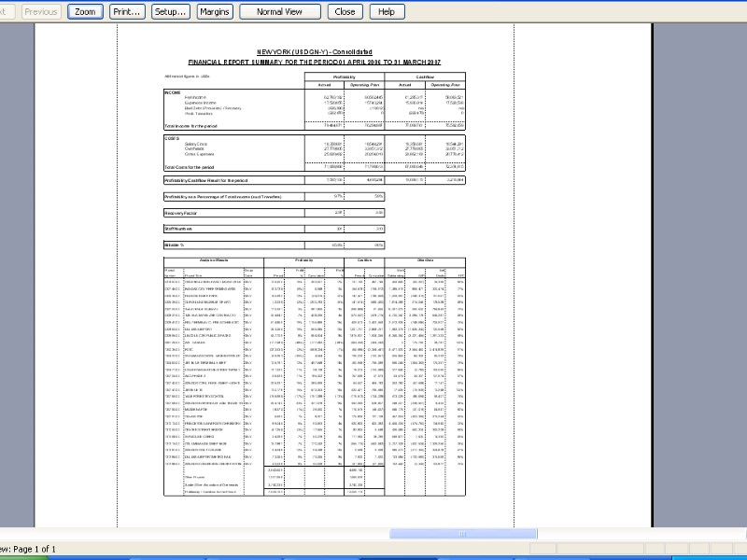
Task: Click the 'Overheads' line item
Action: tap(194, 148)
